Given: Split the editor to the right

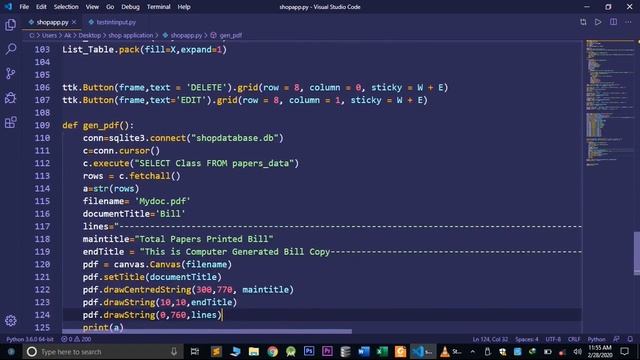Looking at the screenshot, I should pos(613,22).
